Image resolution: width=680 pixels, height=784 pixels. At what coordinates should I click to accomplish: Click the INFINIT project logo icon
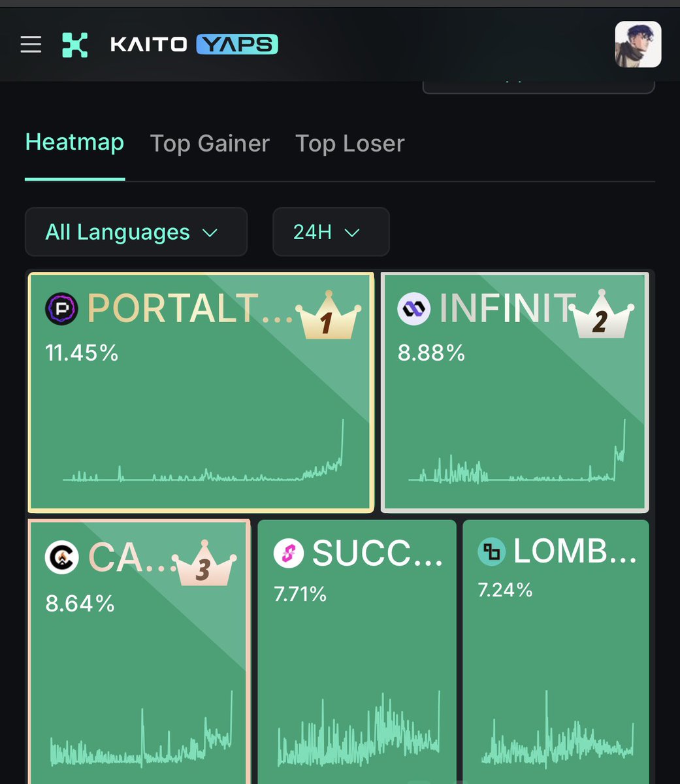(414, 308)
